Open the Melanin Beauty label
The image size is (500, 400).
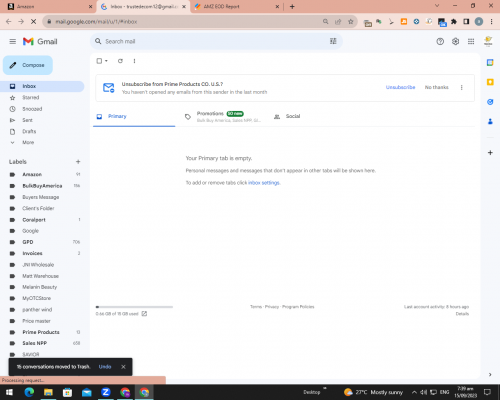click(39, 287)
